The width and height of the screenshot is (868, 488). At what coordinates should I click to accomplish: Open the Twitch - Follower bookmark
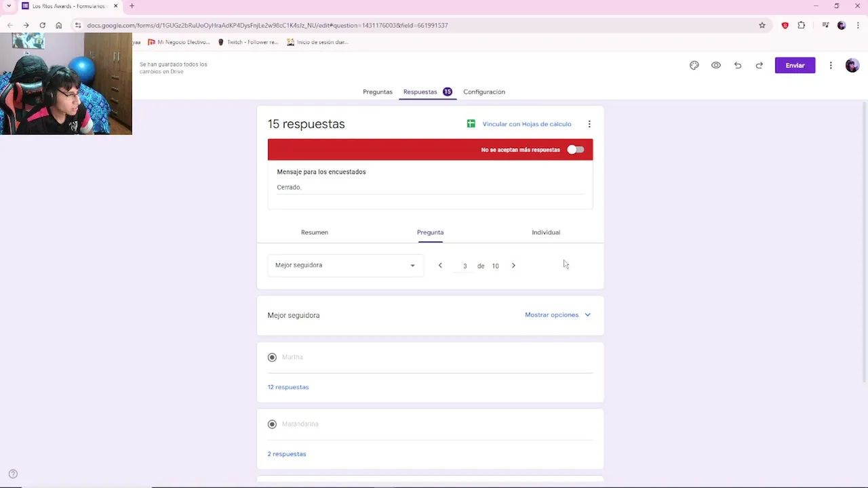pyautogui.click(x=248, y=42)
